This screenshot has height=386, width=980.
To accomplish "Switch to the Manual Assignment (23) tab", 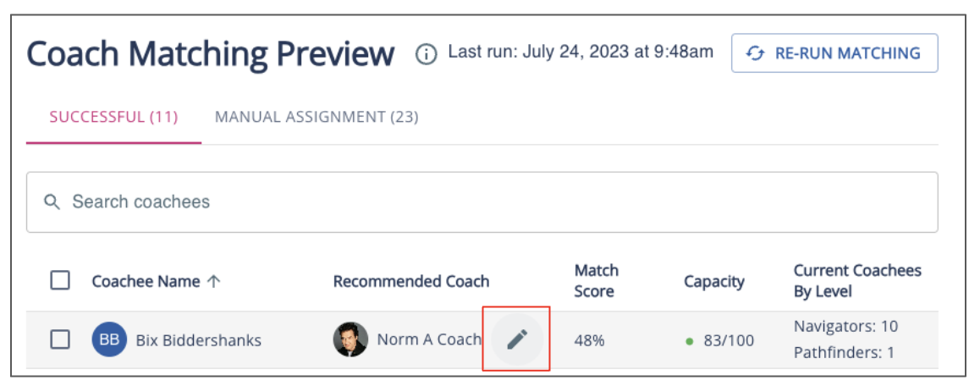I will (317, 117).
